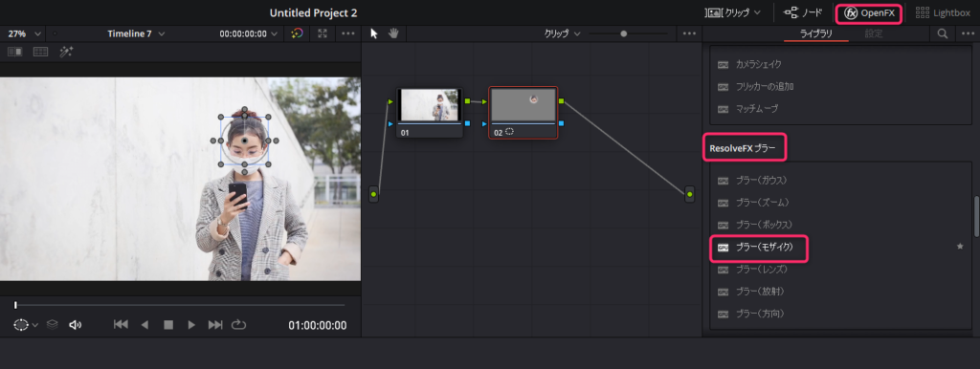Search the OpenFX library
Screen dimensions: 980x369
click(943, 33)
